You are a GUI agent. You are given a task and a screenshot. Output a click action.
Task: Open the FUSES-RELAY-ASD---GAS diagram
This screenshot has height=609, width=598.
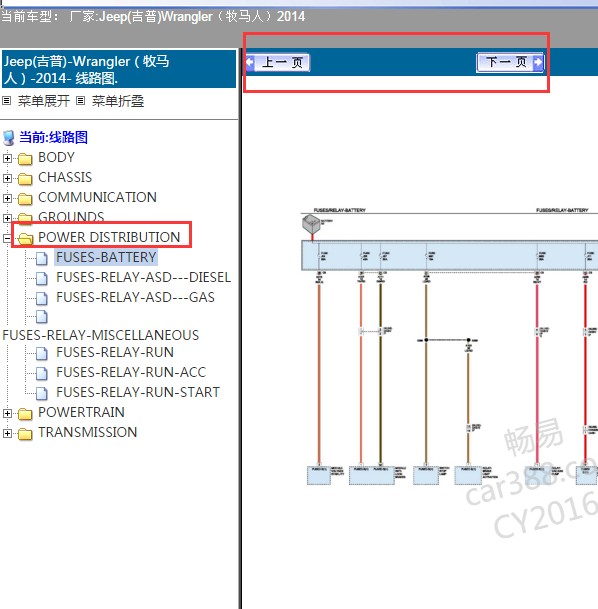point(135,297)
